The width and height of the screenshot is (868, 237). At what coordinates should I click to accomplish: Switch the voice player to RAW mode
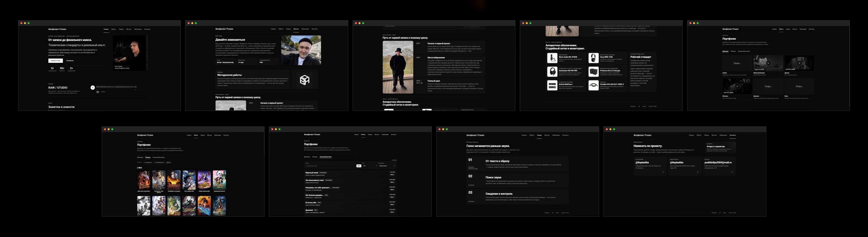click(x=98, y=92)
